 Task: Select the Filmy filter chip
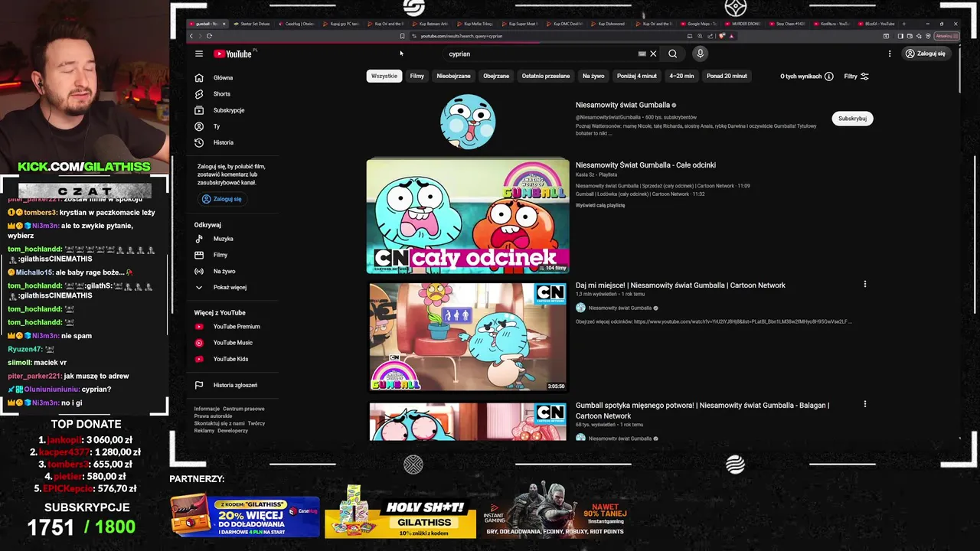(x=417, y=76)
